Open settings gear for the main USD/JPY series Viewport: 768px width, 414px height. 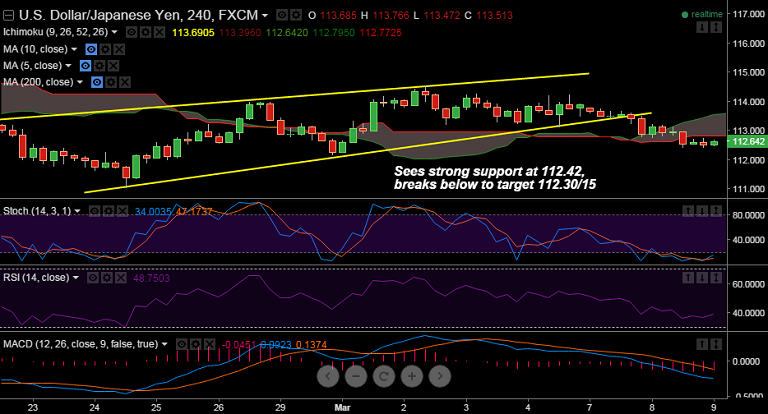click(296, 15)
